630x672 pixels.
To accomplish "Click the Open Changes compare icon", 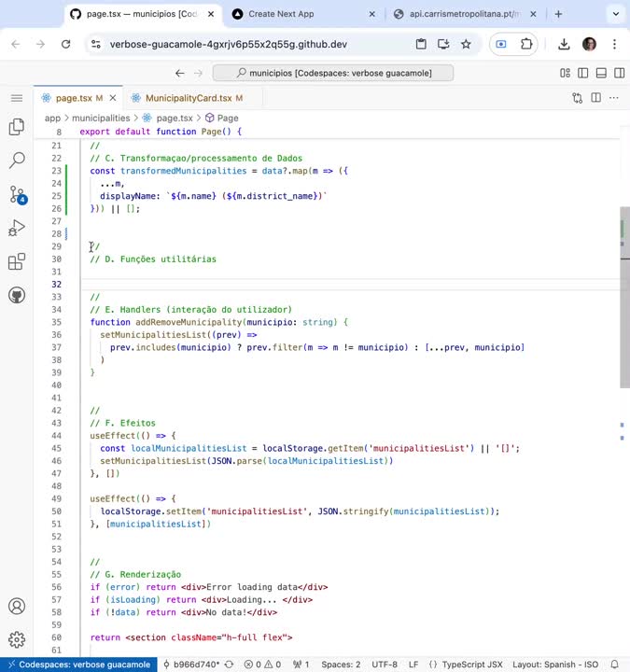I will click(578, 98).
